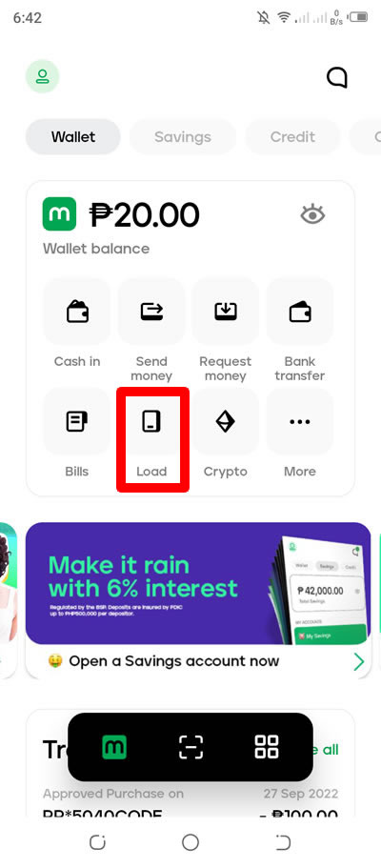Viewport: 381px width, 868px height.
Task: Tap the Cash in wallet icon
Action: pos(77,312)
